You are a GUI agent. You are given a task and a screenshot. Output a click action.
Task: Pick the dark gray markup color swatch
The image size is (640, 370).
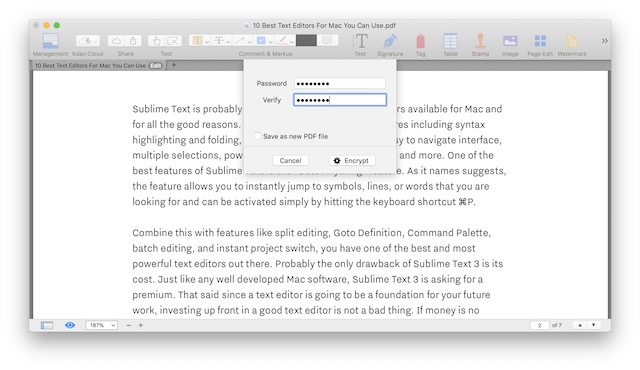click(x=306, y=40)
